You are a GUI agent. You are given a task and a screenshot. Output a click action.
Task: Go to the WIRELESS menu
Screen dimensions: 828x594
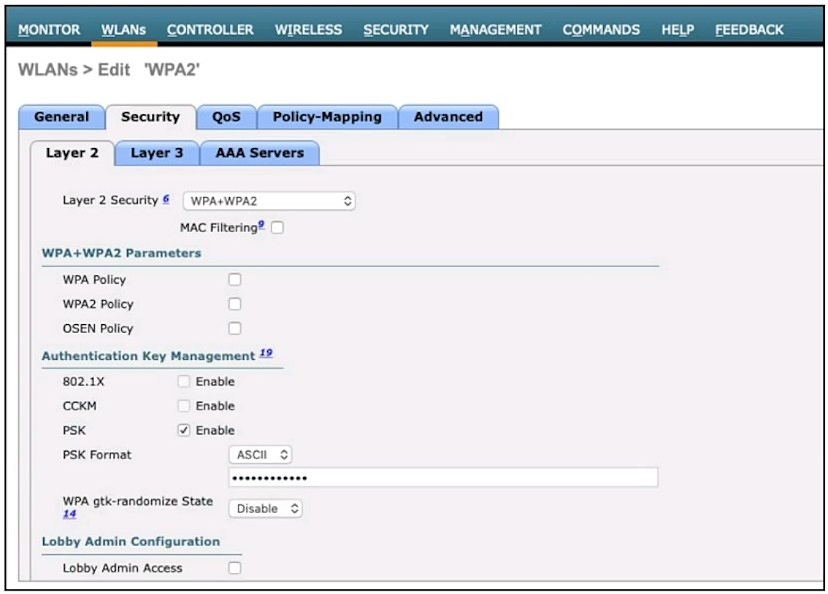coord(308,30)
